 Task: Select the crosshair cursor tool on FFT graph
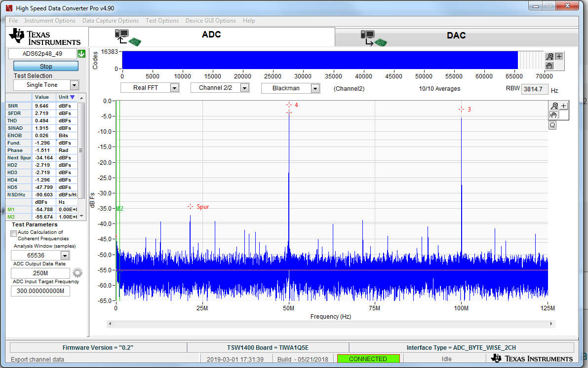coord(564,106)
